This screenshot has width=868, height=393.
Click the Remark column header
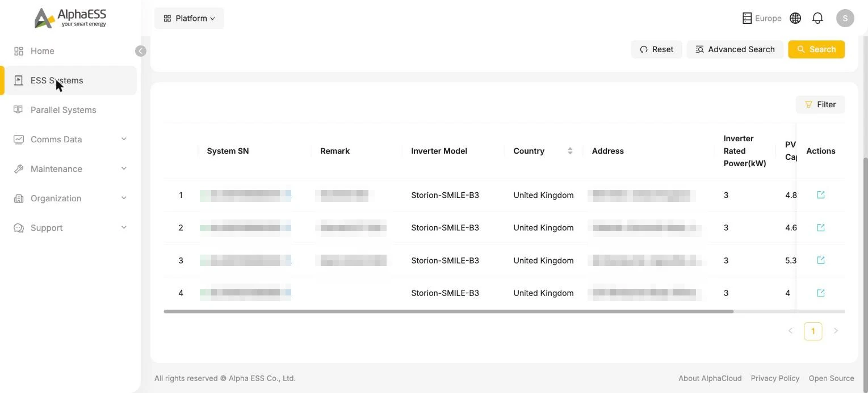coord(335,151)
